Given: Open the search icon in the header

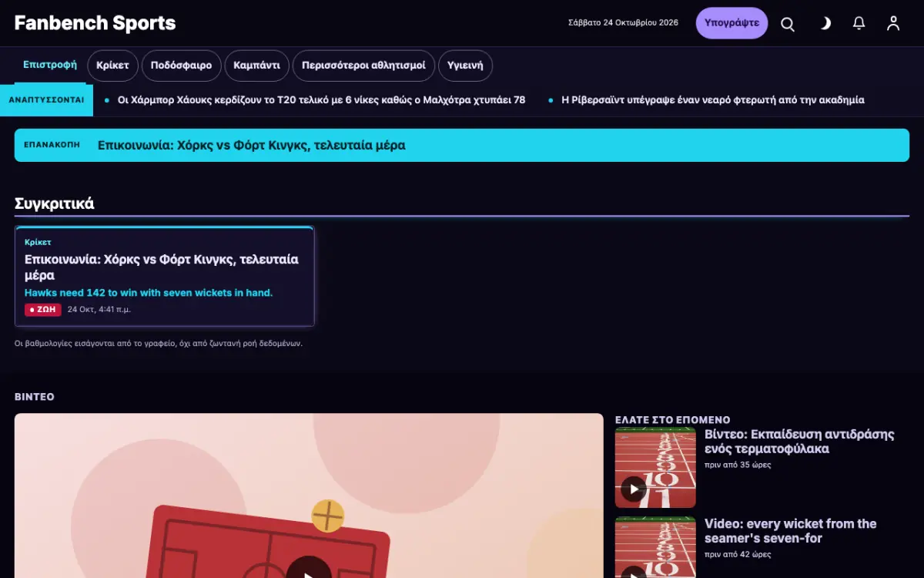Looking at the screenshot, I should [x=788, y=24].
